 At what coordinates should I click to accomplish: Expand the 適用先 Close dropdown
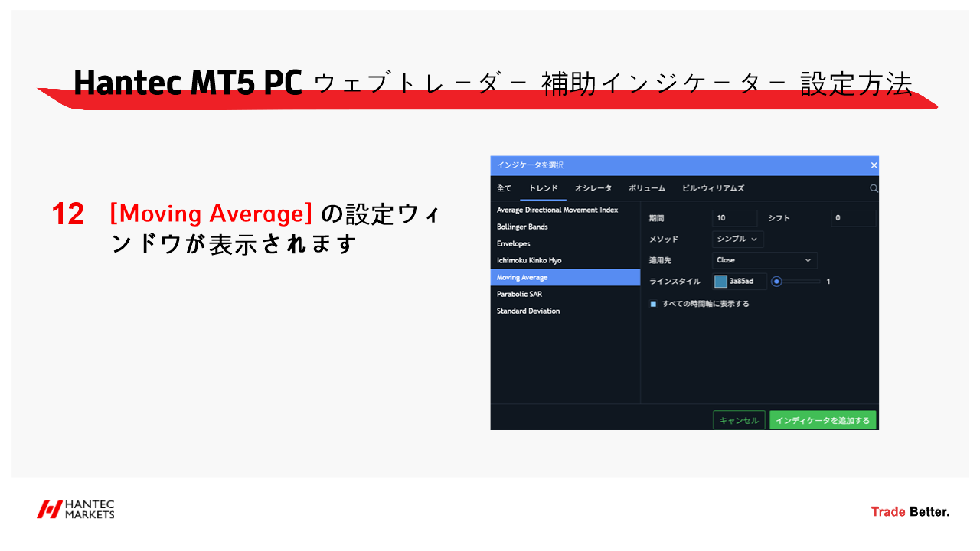pyautogui.click(x=764, y=260)
